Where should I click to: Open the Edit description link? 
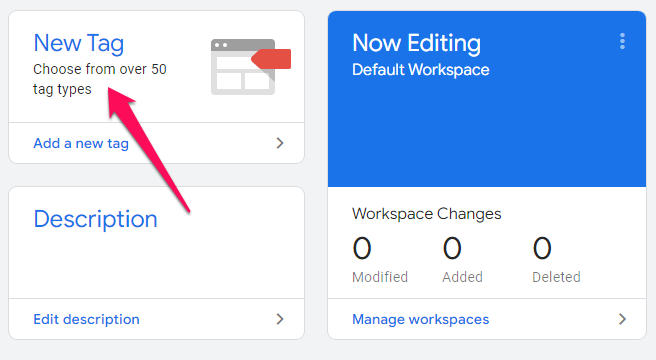[86, 319]
